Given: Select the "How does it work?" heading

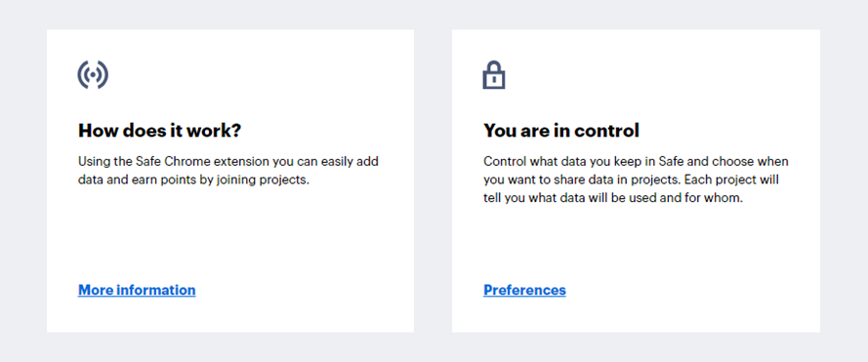Looking at the screenshot, I should (x=160, y=131).
